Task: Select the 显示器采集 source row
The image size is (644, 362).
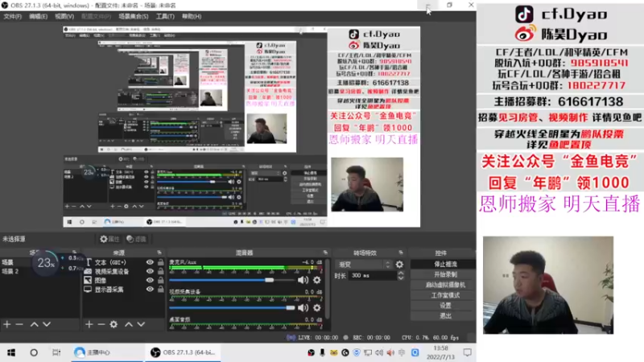Action: 124,290
